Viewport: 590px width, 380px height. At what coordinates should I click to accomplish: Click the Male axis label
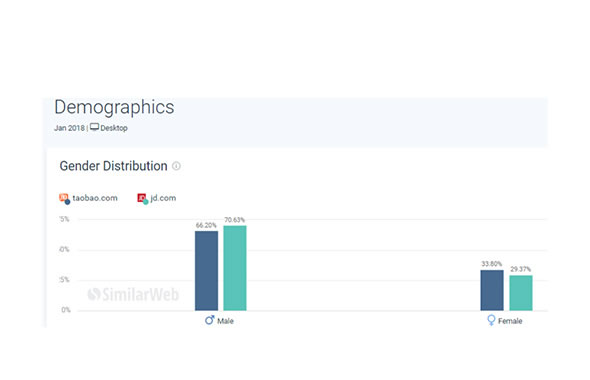pyautogui.click(x=225, y=321)
